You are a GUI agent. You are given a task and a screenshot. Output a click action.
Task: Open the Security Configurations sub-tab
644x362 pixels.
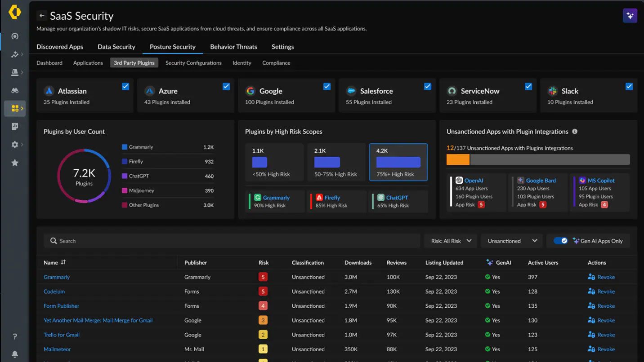(x=193, y=63)
